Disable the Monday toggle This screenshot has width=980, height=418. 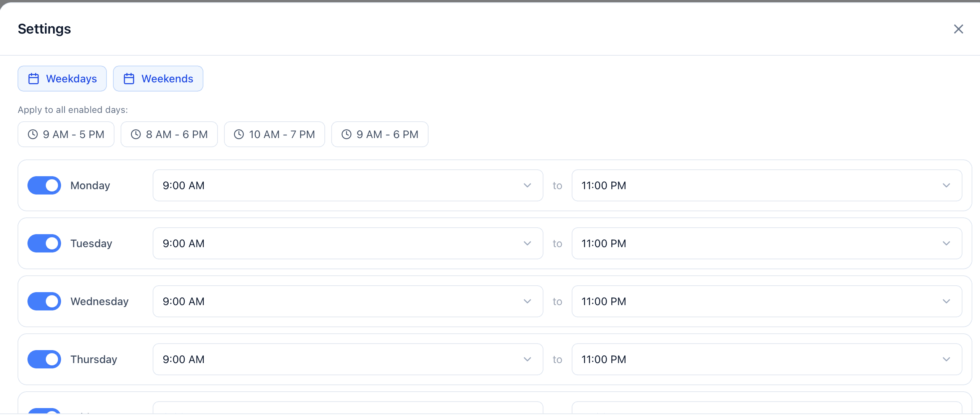coord(44,185)
